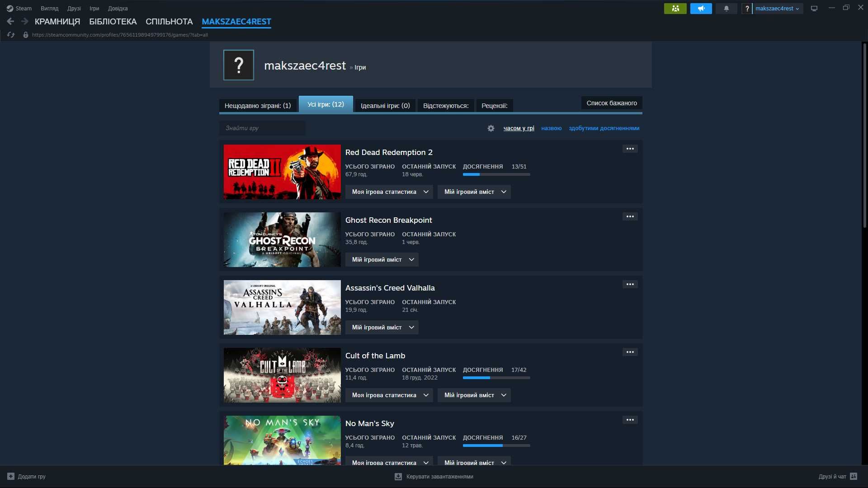Focus the Знайти гру search field
Image resolution: width=868 pixels, height=488 pixels.
262,128
